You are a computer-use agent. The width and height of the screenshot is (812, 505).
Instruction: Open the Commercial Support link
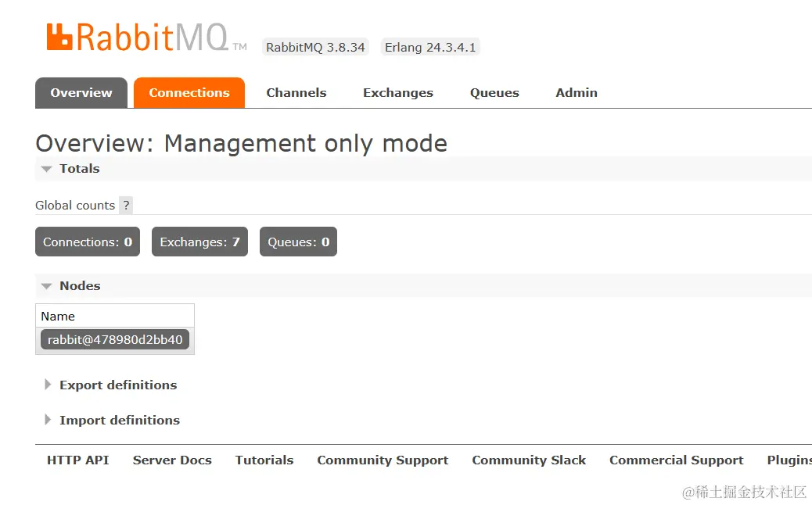click(677, 460)
